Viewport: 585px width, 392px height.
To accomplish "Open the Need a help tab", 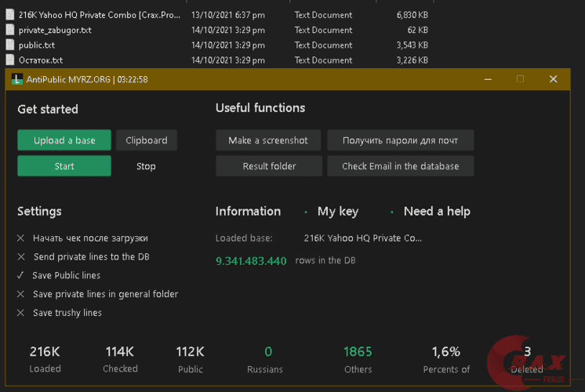I will pyautogui.click(x=437, y=211).
